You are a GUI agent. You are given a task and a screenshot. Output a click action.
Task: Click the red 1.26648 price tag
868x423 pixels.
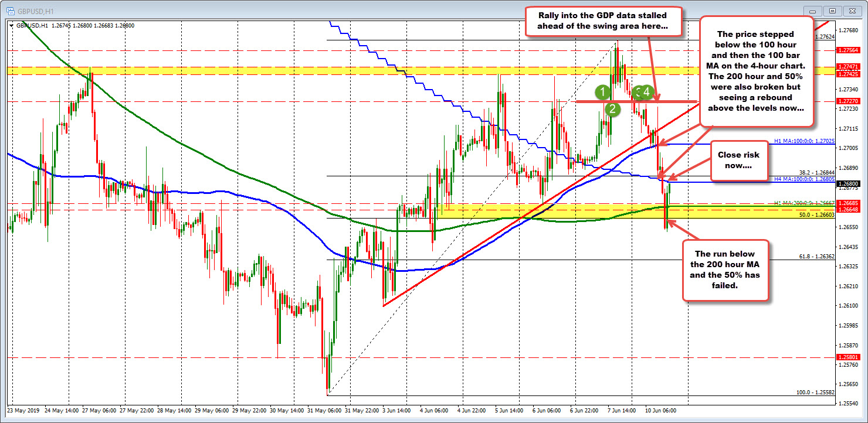point(849,210)
